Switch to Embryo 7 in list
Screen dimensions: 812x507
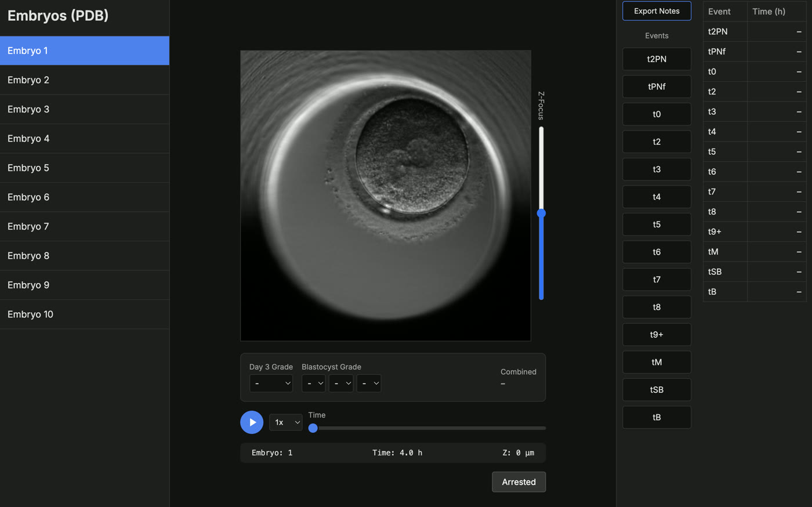[x=85, y=226]
